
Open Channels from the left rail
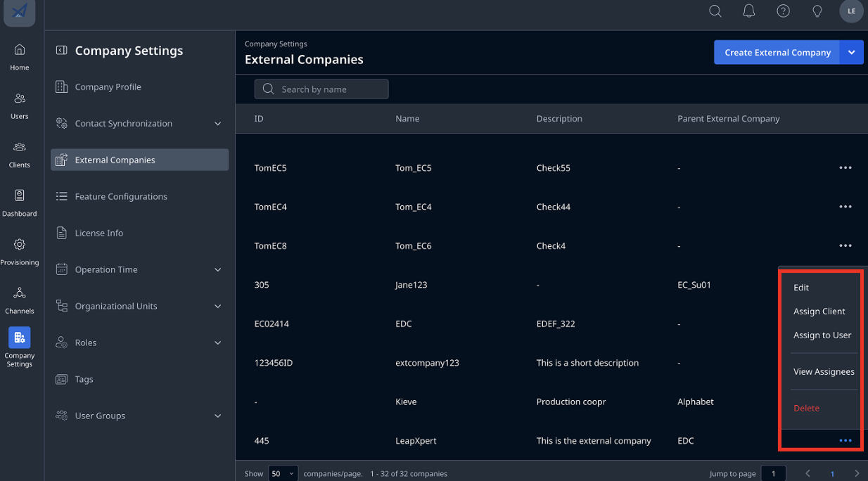(x=20, y=300)
